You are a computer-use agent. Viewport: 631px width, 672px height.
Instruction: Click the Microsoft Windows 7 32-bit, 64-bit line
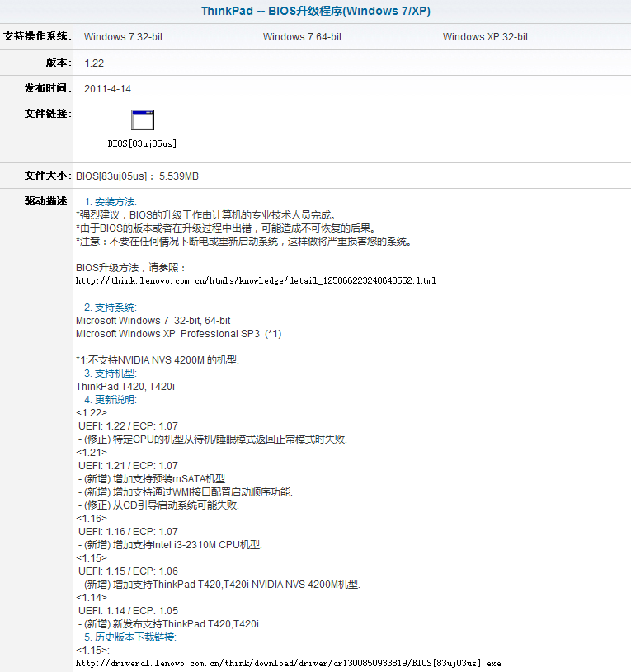153,321
